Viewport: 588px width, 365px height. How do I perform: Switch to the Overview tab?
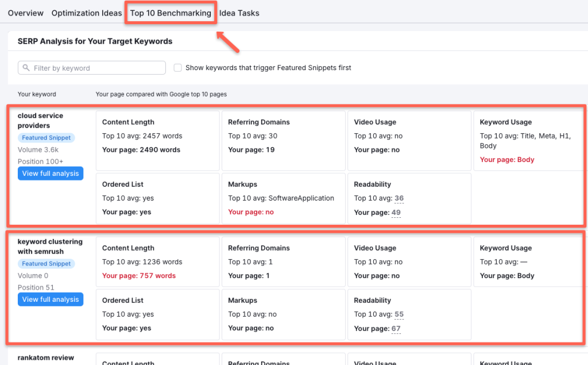pos(25,13)
